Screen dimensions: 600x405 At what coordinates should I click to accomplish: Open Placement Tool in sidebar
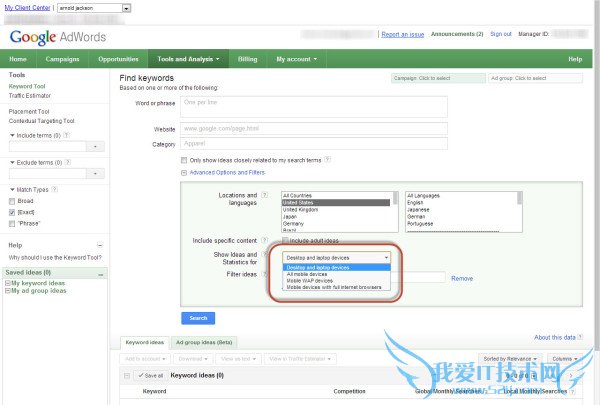[29, 111]
